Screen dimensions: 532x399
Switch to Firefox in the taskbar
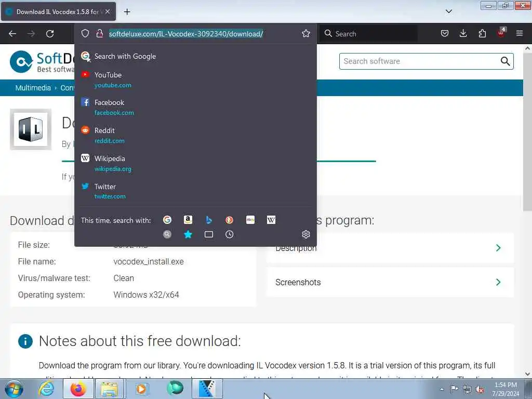78,389
